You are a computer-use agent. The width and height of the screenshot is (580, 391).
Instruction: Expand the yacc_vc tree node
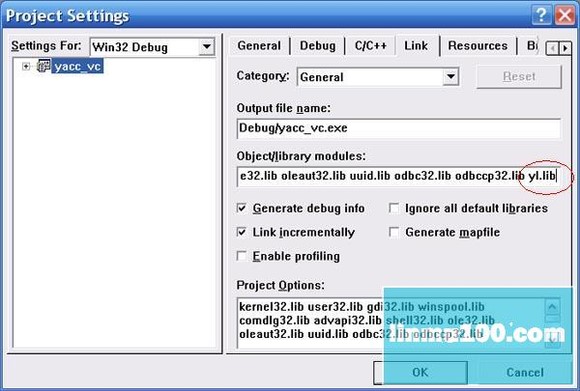26,67
